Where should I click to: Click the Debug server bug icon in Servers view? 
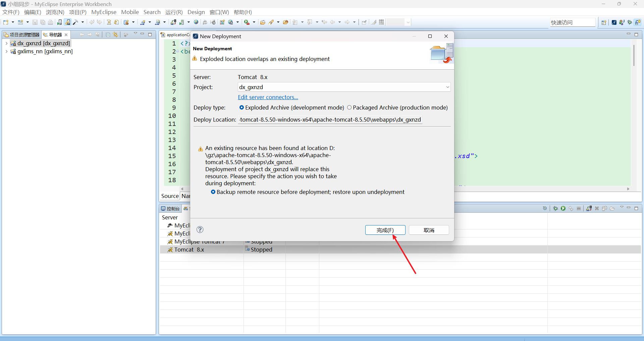click(555, 208)
